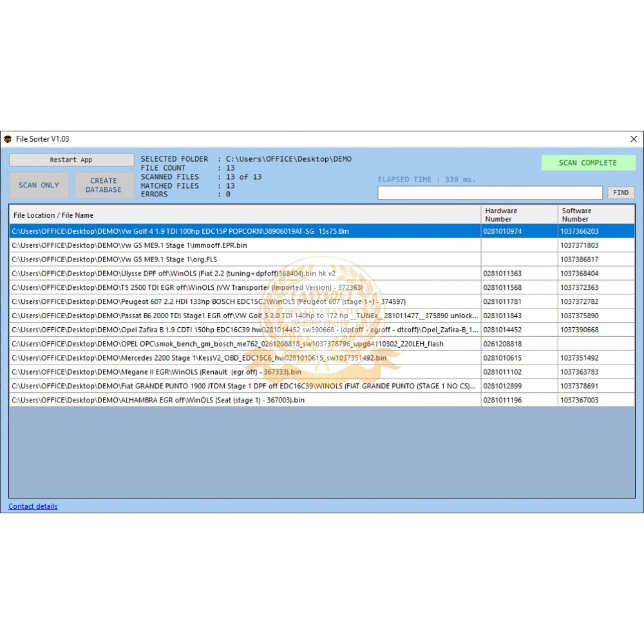
Task: Click hardware number 0281011102
Action: [x=502, y=372]
